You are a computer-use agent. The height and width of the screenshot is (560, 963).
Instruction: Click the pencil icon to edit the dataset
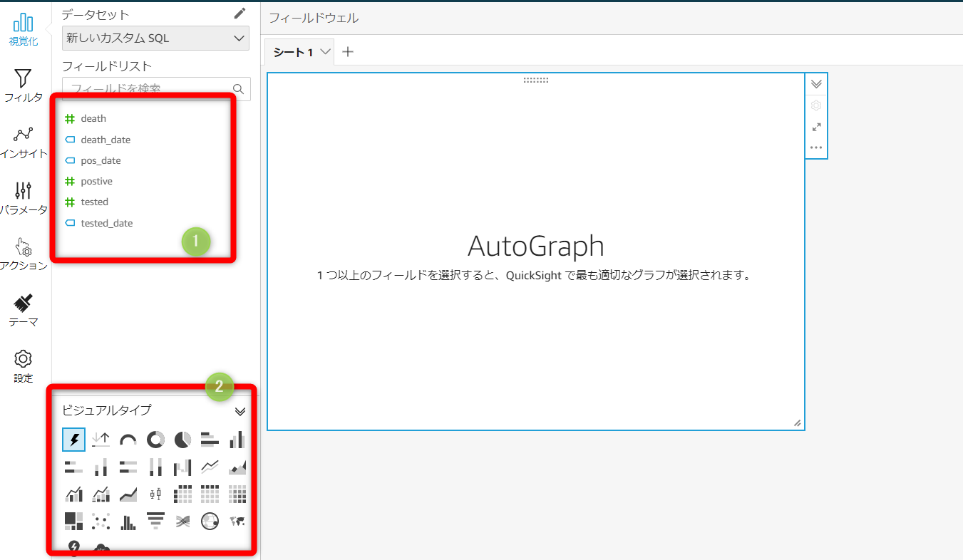(240, 14)
